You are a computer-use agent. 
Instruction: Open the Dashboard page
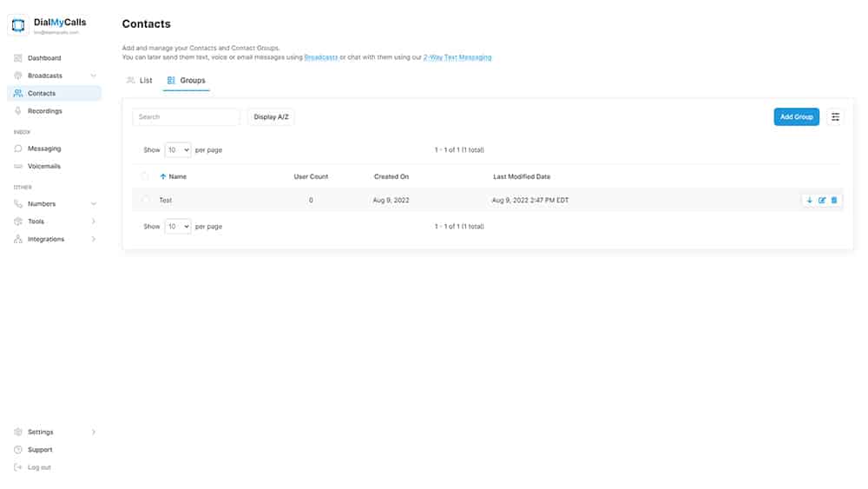pos(44,58)
